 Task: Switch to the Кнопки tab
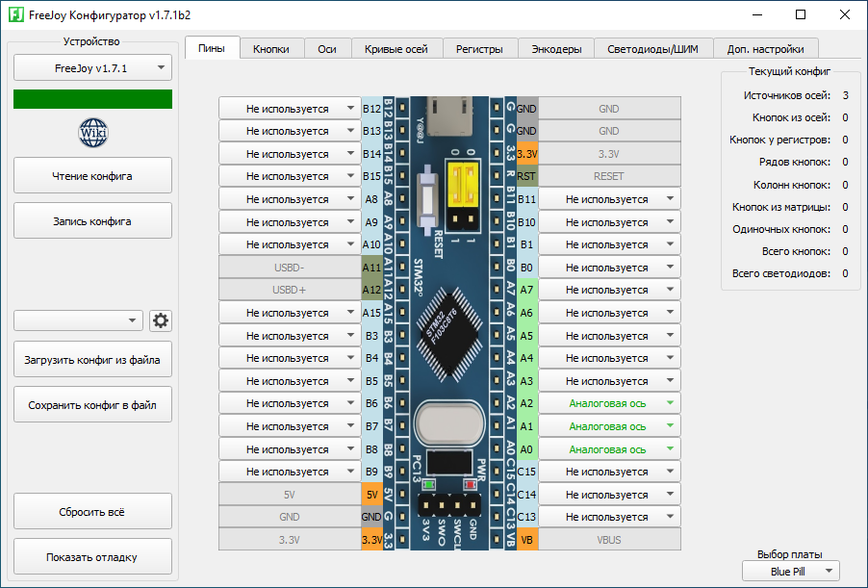(271, 49)
